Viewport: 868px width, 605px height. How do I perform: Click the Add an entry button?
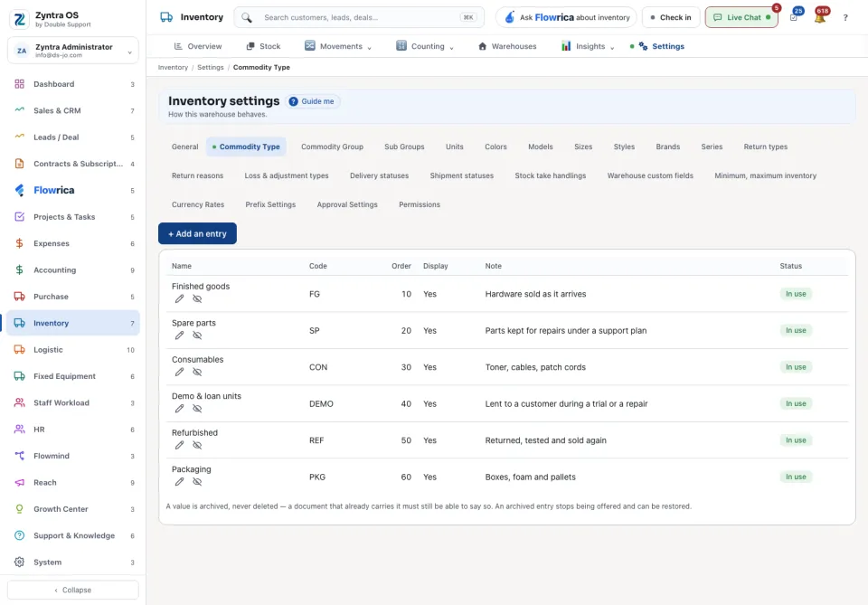coord(197,233)
